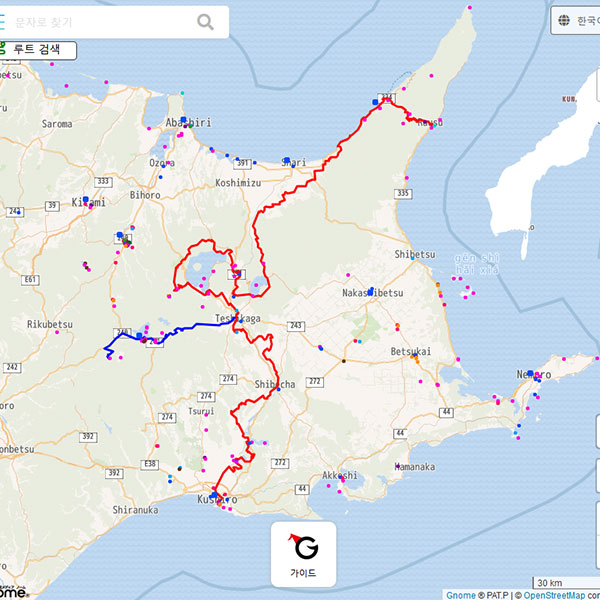This screenshot has width=600, height=600.
Task: Type in the 문자로 찾기 search field
Action: (100, 22)
